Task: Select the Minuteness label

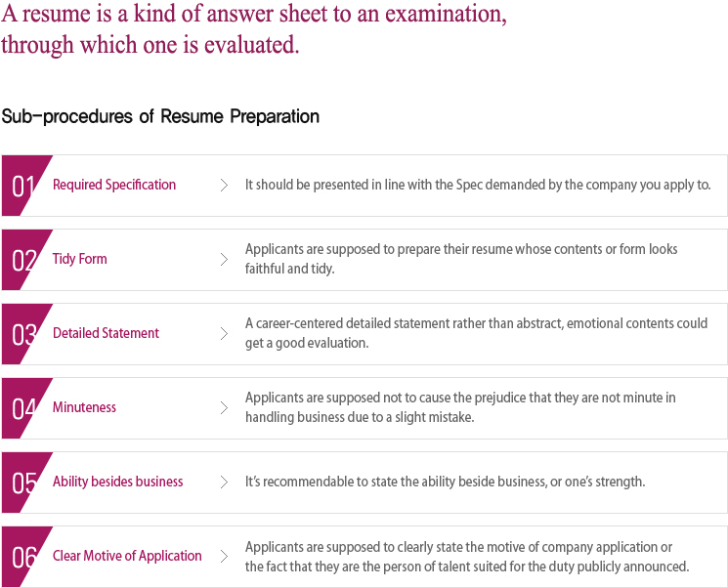Action: point(84,407)
